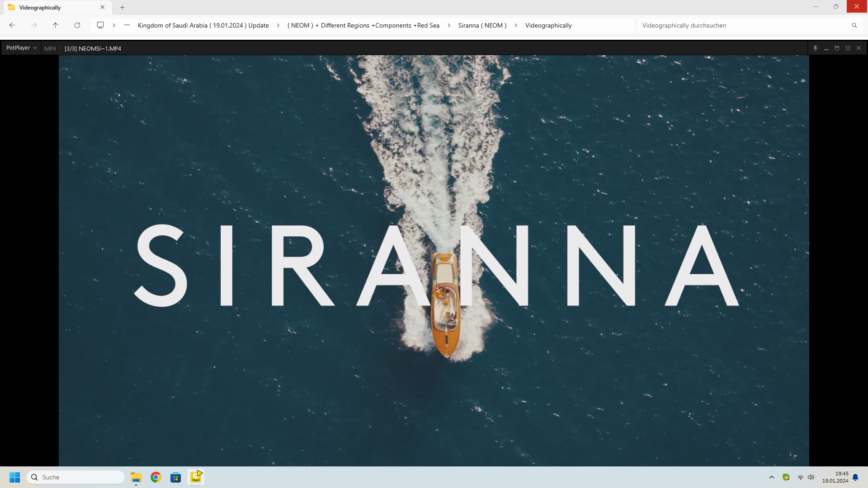Open NEOM Different Regions breadcrumb

click(x=363, y=25)
